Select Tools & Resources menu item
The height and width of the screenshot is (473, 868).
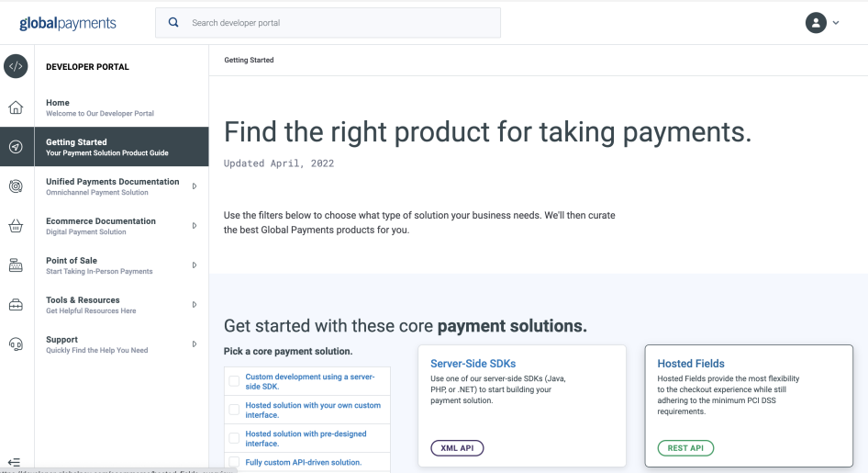pyautogui.click(x=83, y=300)
